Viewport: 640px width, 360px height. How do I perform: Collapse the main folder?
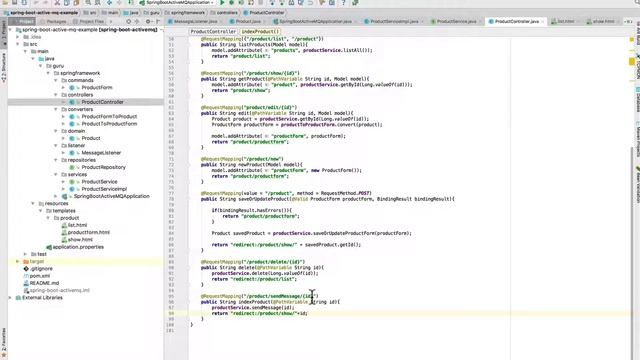[x=25, y=51]
